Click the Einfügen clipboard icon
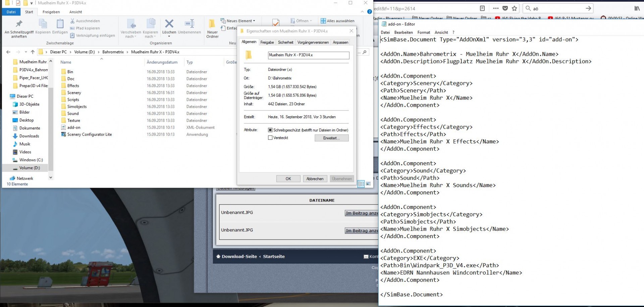 click(x=60, y=24)
